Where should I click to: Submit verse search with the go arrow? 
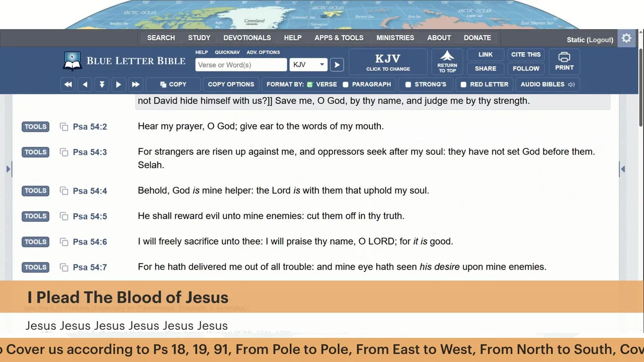[337, 65]
